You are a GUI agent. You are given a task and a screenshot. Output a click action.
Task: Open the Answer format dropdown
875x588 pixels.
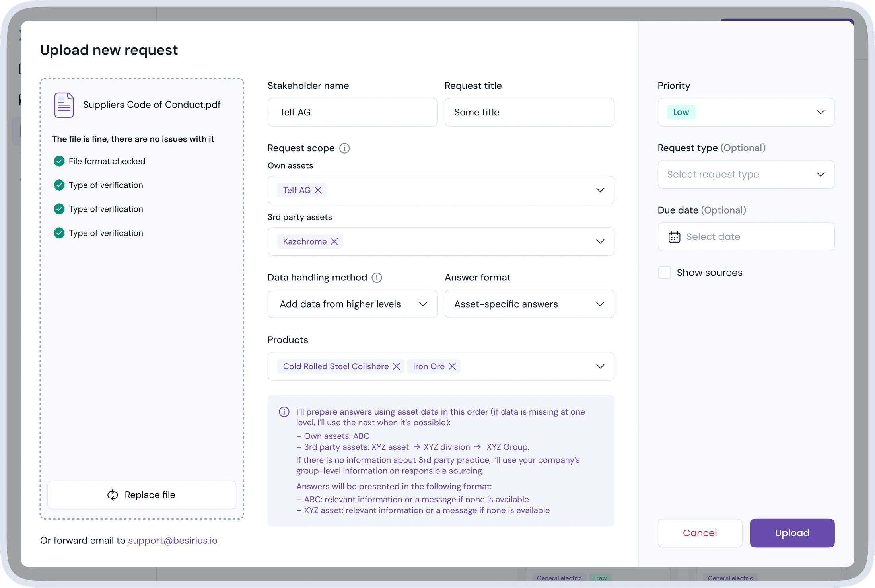pyautogui.click(x=529, y=304)
